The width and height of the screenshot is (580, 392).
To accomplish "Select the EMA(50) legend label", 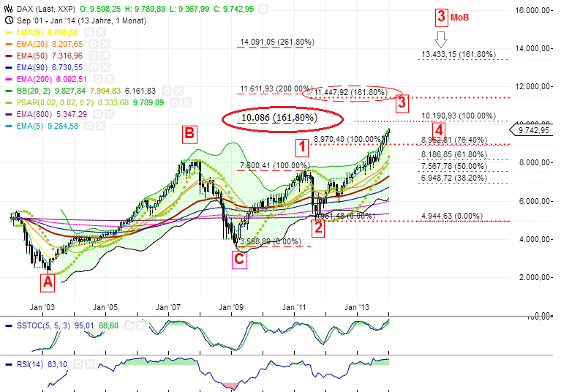I will [32, 56].
